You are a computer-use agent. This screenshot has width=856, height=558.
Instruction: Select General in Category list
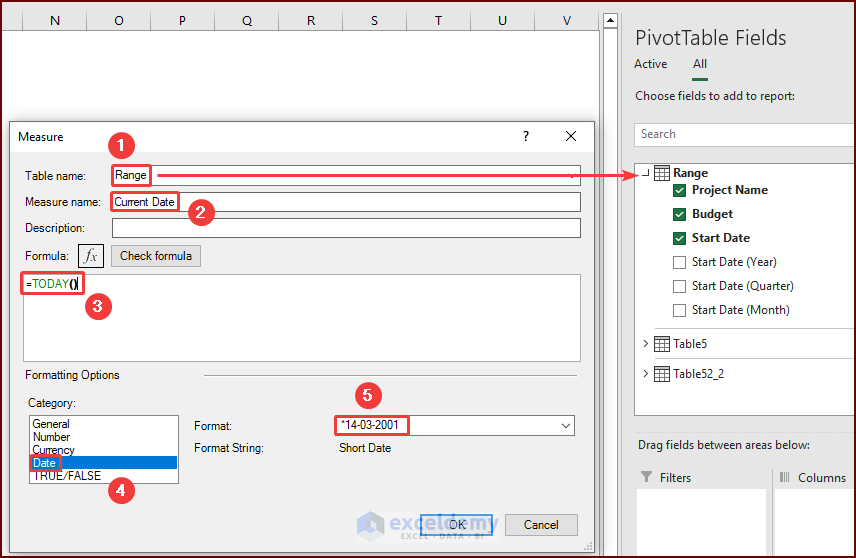103,424
